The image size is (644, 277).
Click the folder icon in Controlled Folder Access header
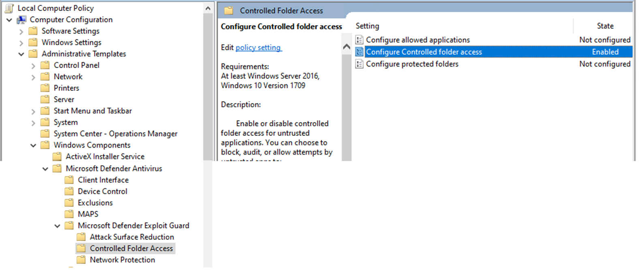229,11
